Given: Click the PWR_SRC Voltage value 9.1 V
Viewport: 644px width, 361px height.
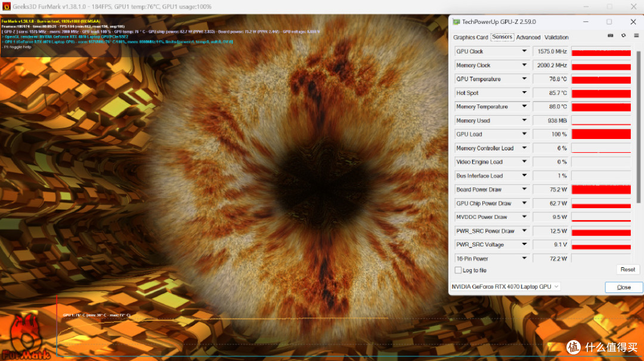Looking at the screenshot, I should click(552, 245).
